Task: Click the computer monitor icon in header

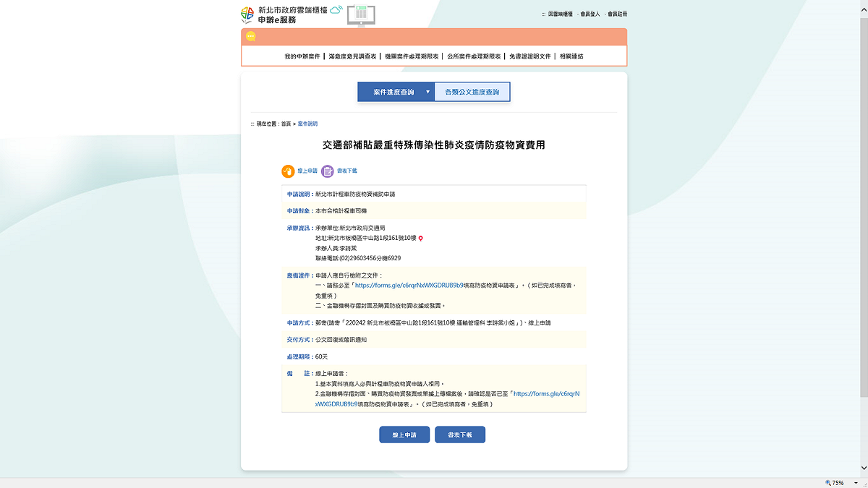Action: point(361,15)
